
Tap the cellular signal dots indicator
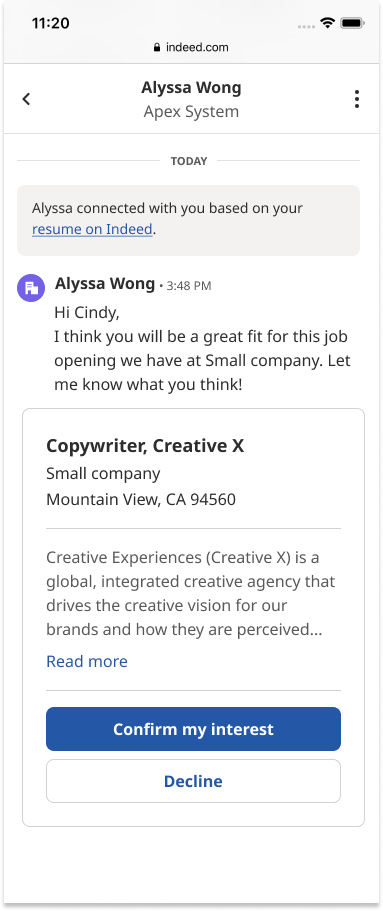306,26
